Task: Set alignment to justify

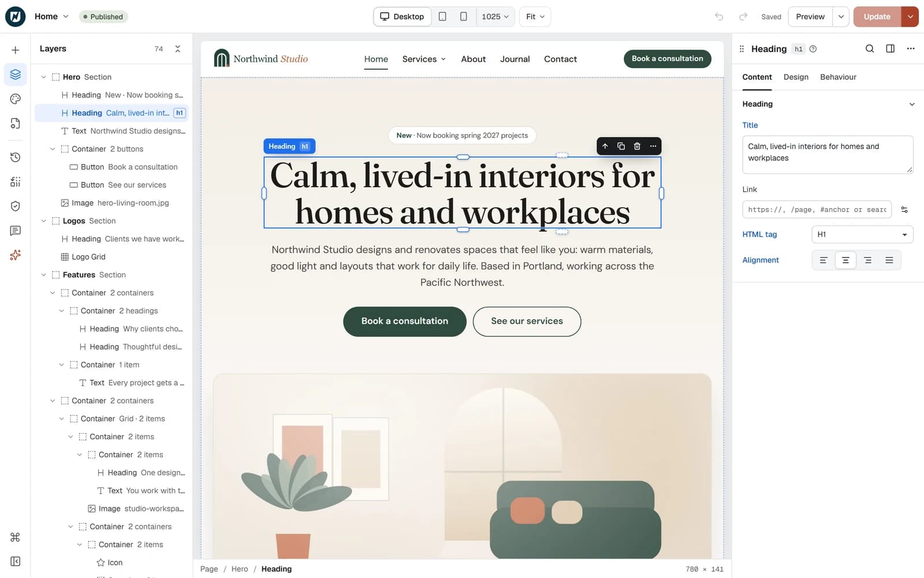Action: click(x=889, y=260)
